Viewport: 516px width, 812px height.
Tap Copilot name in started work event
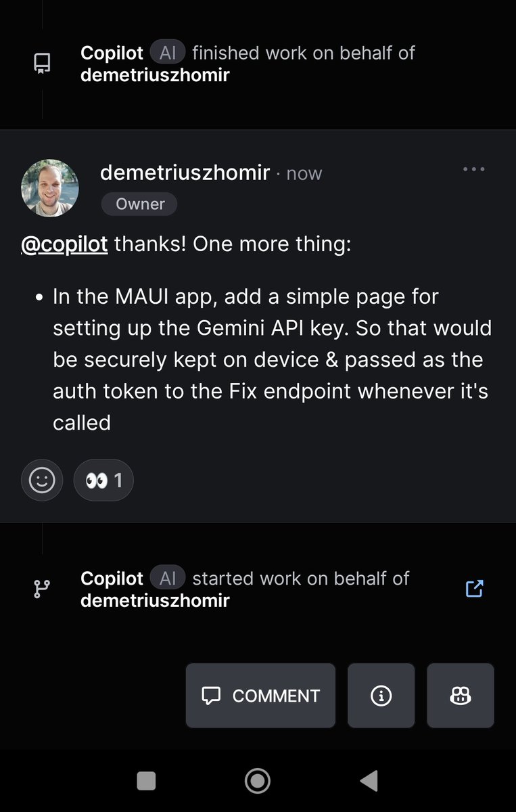point(112,579)
